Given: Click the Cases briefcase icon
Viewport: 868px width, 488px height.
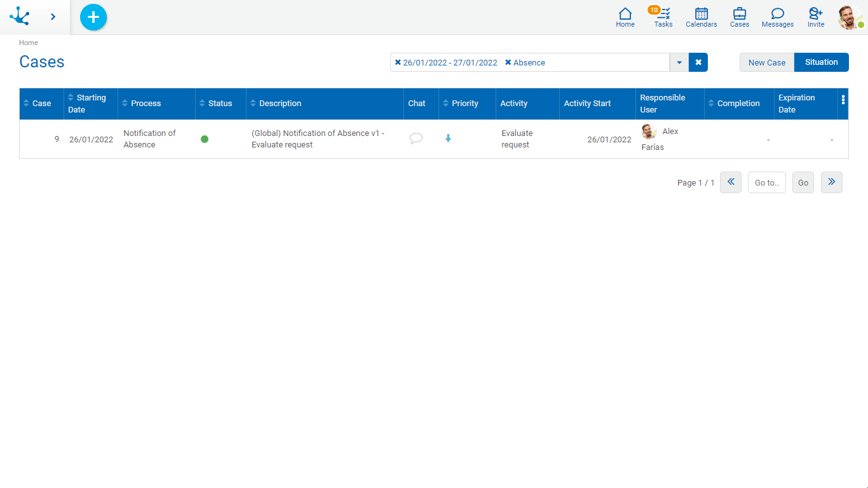Looking at the screenshot, I should (x=739, y=17).
